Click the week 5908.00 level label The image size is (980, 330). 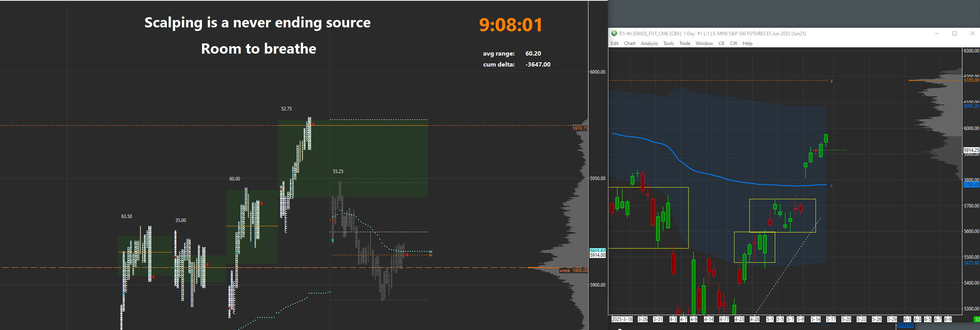tap(573, 270)
